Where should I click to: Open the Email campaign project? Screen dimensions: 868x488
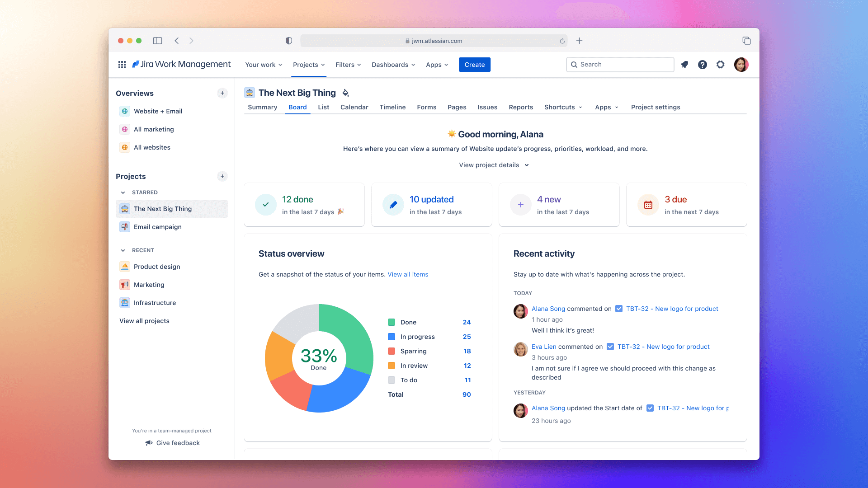point(157,227)
